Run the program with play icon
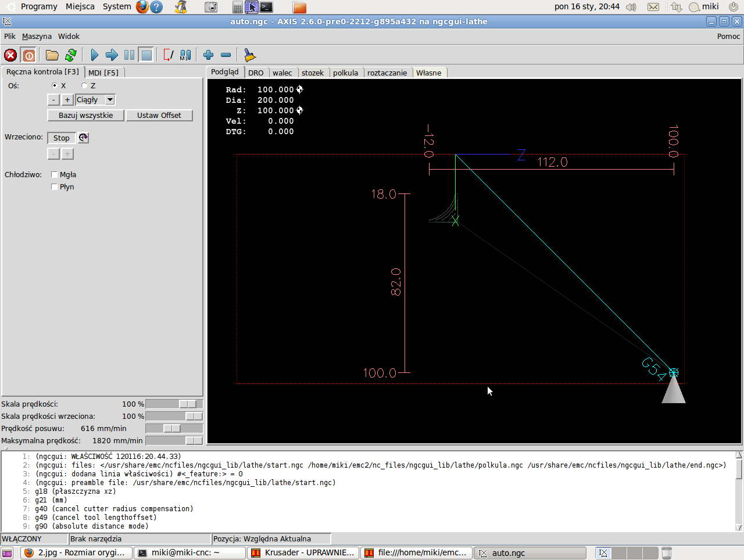The image size is (744, 560). [94, 55]
